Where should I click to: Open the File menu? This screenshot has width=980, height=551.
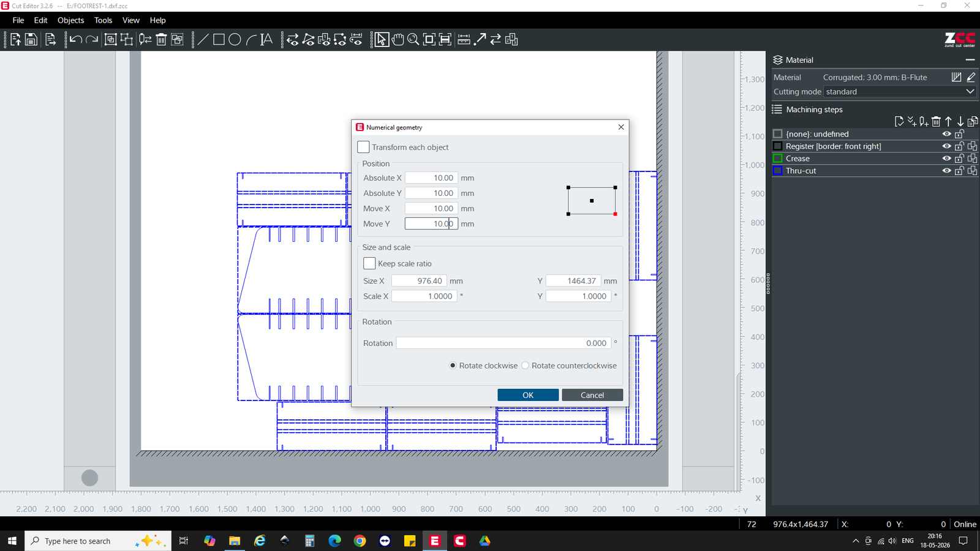coord(18,20)
